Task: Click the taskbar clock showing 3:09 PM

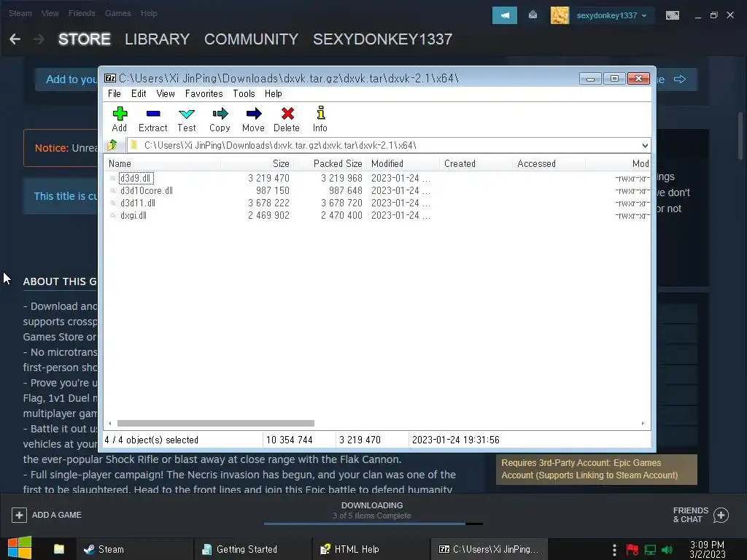Action: (708, 549)
